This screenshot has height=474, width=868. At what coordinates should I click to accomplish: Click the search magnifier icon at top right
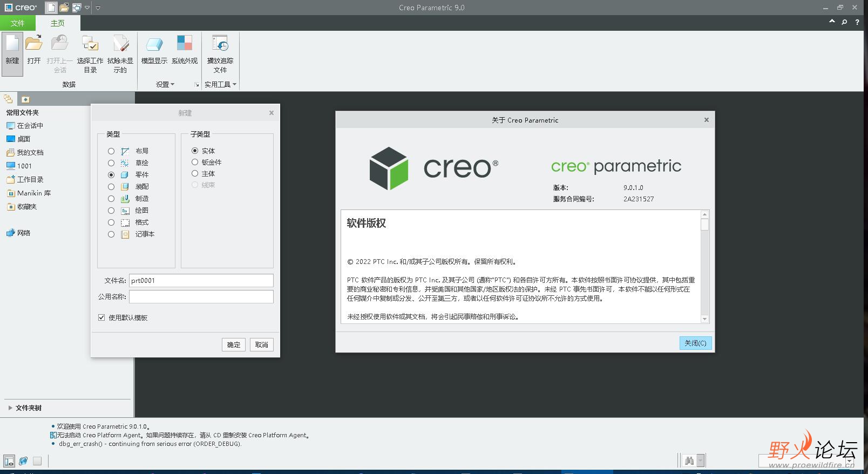click(844, 22)
